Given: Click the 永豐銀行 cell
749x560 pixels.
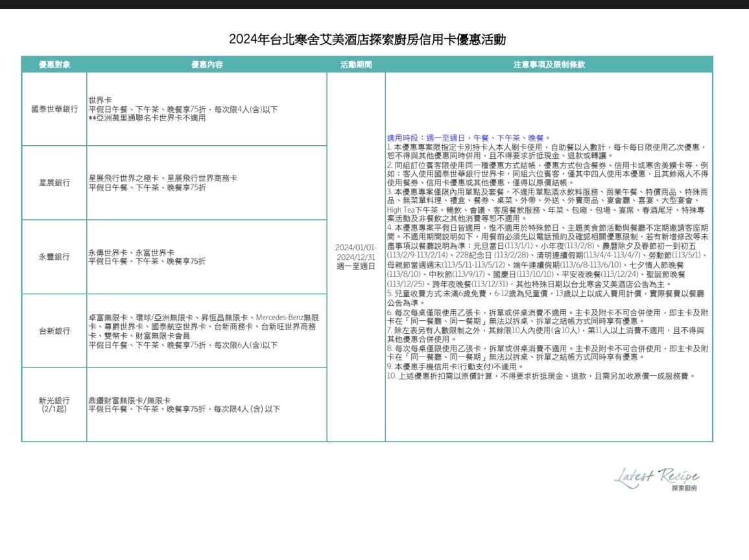Looking at the screenshot, I should click(54, 257).
